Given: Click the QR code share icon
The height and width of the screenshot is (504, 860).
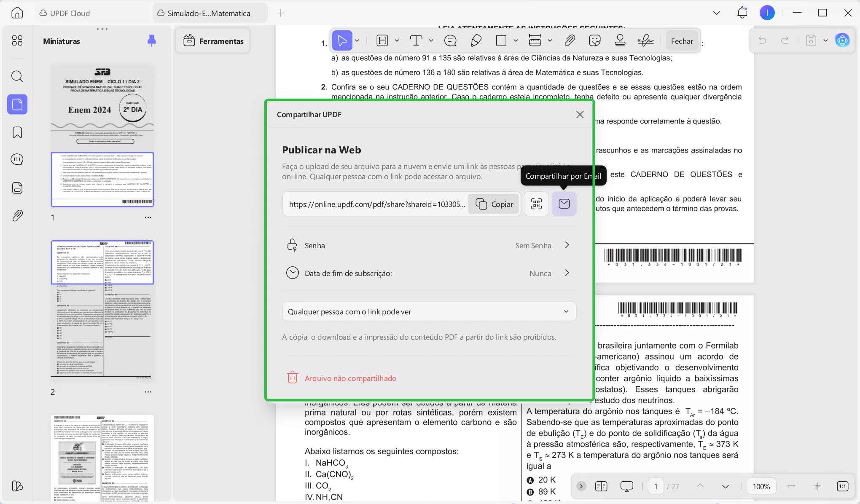Looking at the screenshot, I should 536,204.
